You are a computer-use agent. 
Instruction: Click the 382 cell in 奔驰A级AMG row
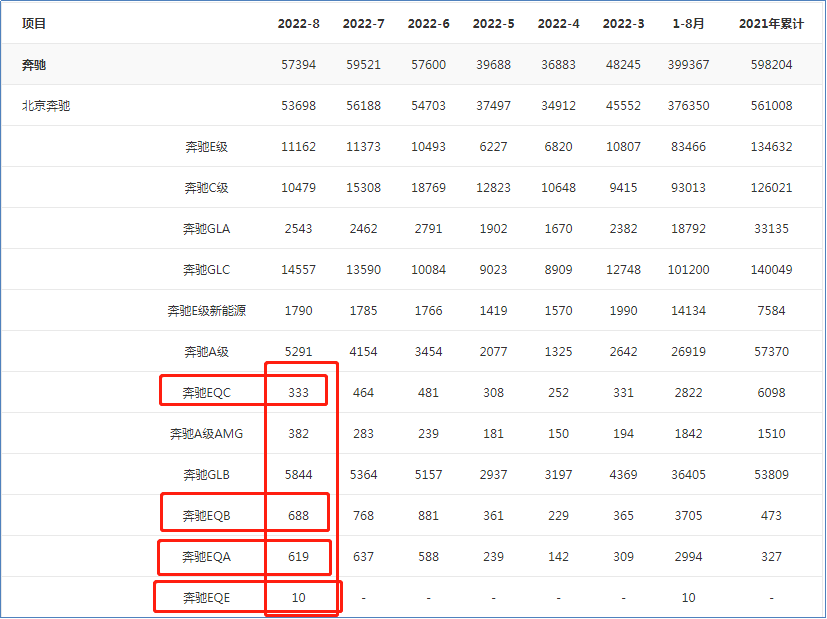299,433
